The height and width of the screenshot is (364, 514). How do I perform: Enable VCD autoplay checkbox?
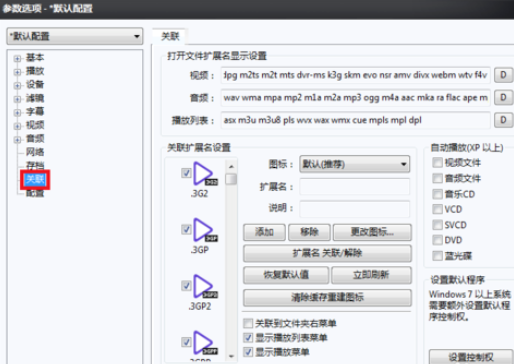pyautogui.click(x=437, y=209)
